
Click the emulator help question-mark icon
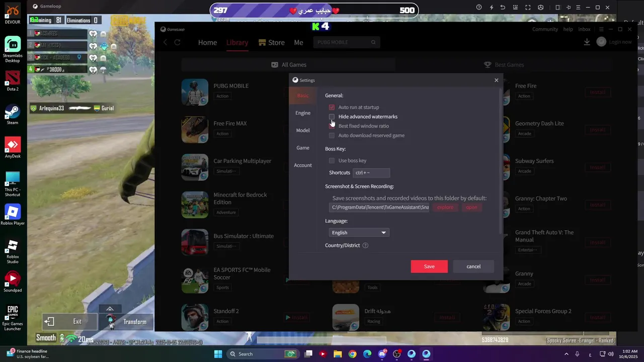click(479, 8)
